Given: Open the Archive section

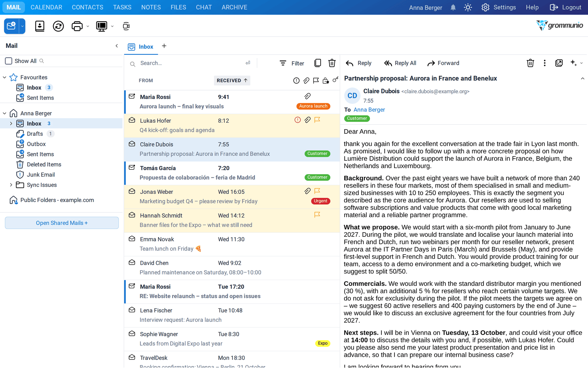Looking at the screenshot, I should pyautogui.click(x=234, y=7).
